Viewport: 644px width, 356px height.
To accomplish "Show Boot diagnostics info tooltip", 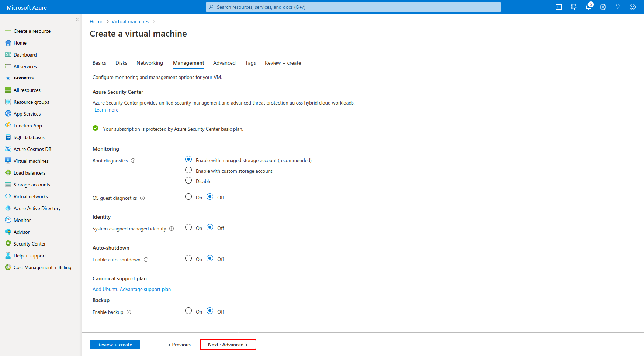I will point(133,161).
